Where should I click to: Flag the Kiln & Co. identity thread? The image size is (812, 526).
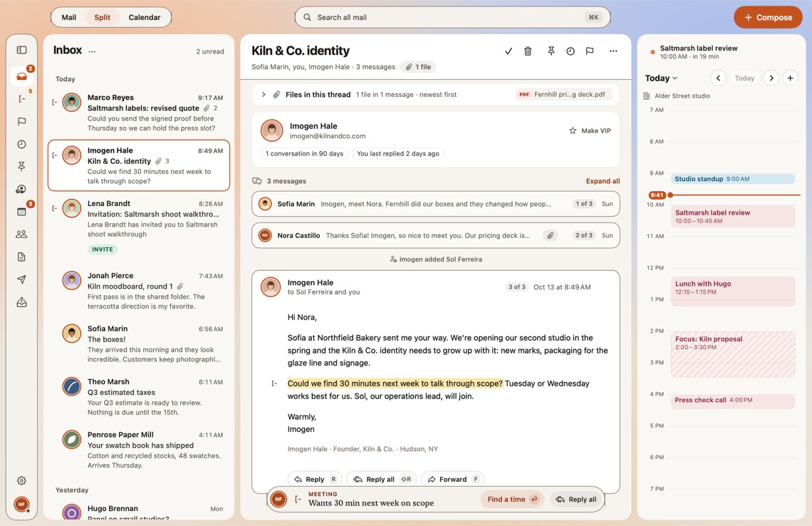pyautogui.click(x=589, y=51)
